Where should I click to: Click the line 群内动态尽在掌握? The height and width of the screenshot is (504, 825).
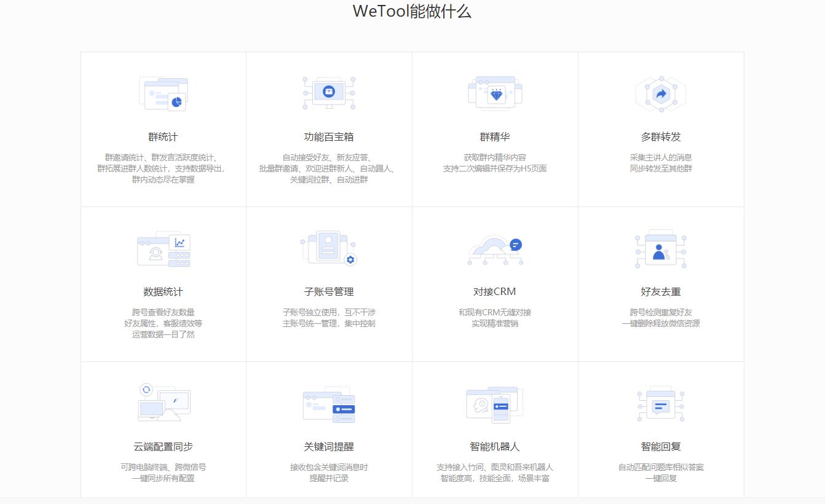tap(163, 179)
